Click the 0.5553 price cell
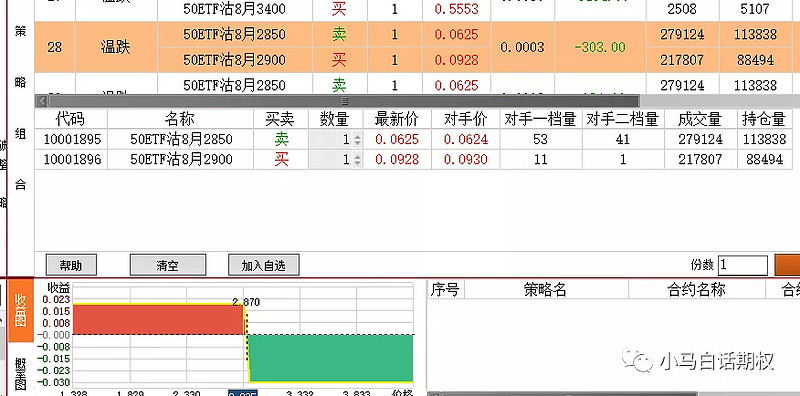The image size is (800, 396). (457, 9)
